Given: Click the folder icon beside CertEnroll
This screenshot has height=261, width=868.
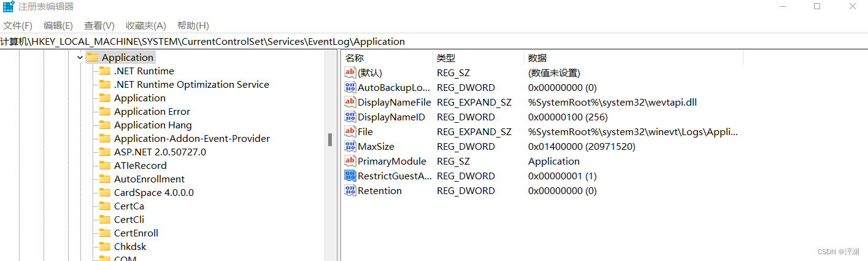Looking at the screenshot, I should coord(105,233).
